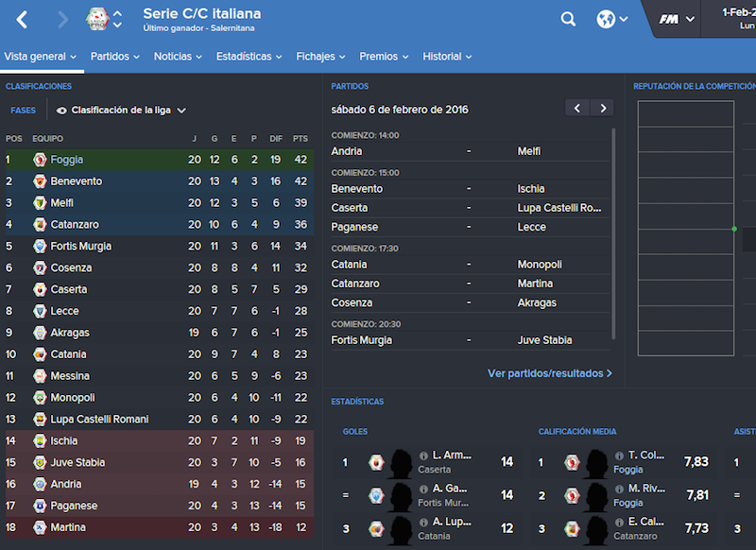Click the FASES button
Screen dimensions: 756x550
tap(23, 111)
